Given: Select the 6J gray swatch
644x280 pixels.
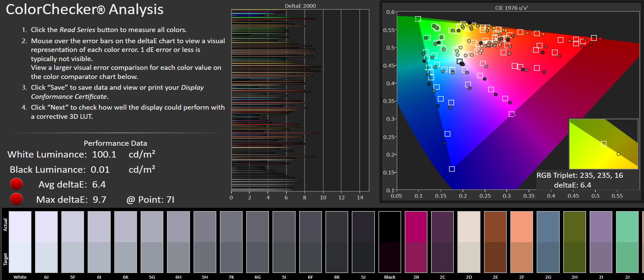Looking at the screenshot, I should click(46, 242).
